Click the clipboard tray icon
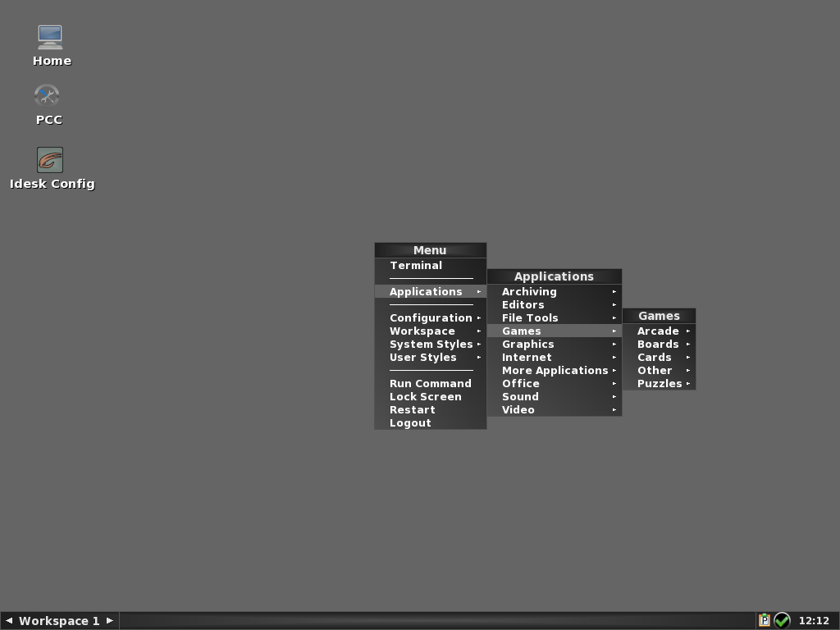This screenshot has width=840, height=630. pyautogui.click(x=765, y=620)
